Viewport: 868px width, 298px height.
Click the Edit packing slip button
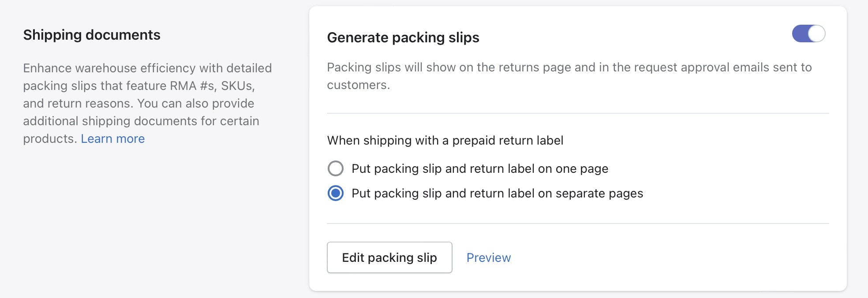389,257
